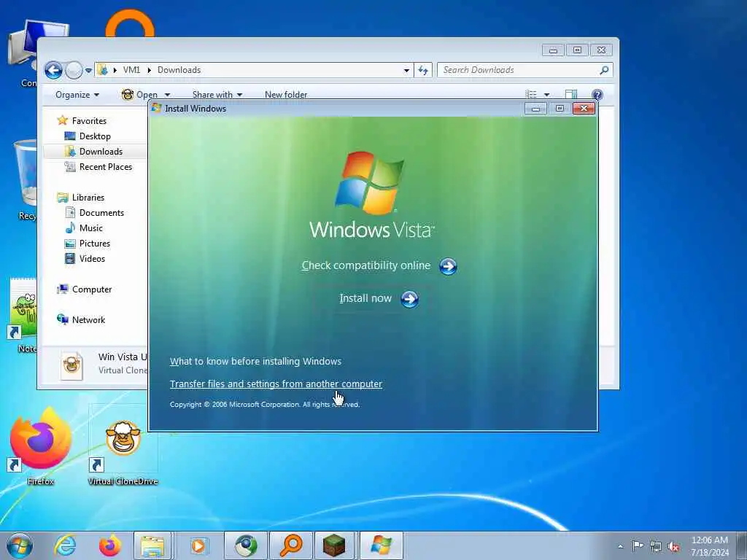Image resolution: width=747 pixels, height=560 pixels.
Task: Click the Minecraft grass block taskbar icon
Action: click(334, 545)
